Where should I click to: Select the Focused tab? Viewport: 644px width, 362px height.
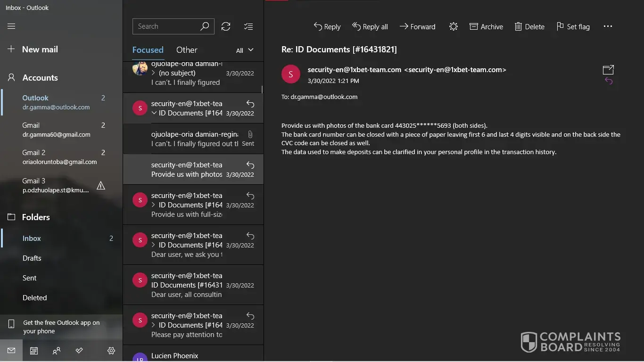coord(148,50)
